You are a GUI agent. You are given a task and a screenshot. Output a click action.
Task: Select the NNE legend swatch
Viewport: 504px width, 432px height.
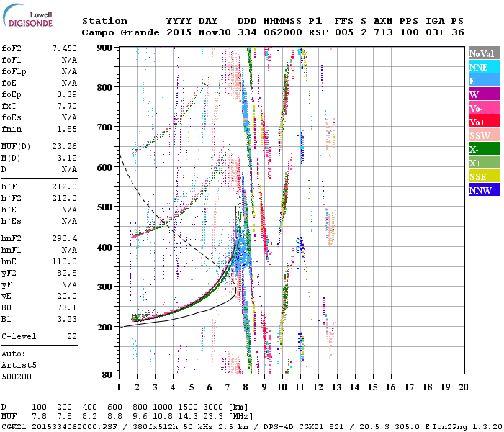click(484, 67)
